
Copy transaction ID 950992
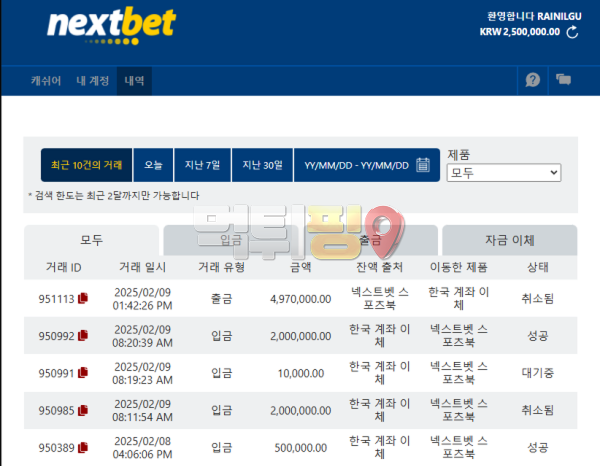click(83, 336)
